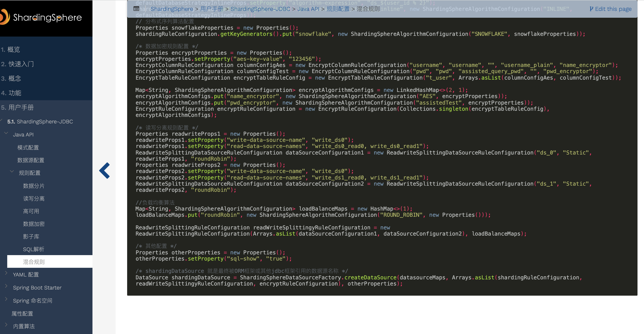Go to 数据分片 rule page
Screen dimensions: 644x334
34,186
